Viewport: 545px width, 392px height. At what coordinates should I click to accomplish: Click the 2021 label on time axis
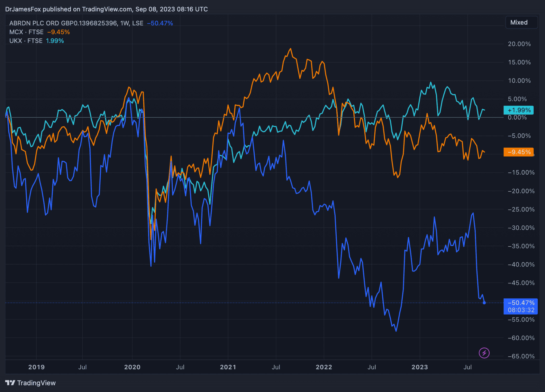point(228,367)
